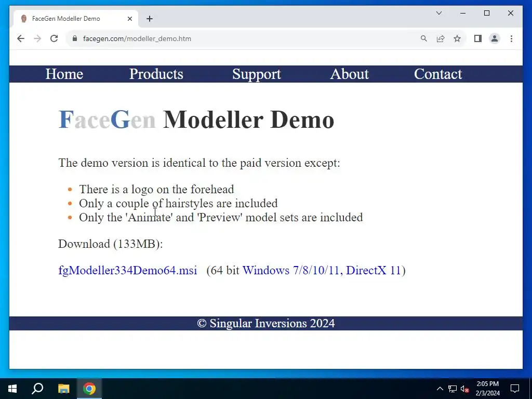The image size is (532, 399).
Task: Open Windows taskbar search
Action: [x=37, y=389]
